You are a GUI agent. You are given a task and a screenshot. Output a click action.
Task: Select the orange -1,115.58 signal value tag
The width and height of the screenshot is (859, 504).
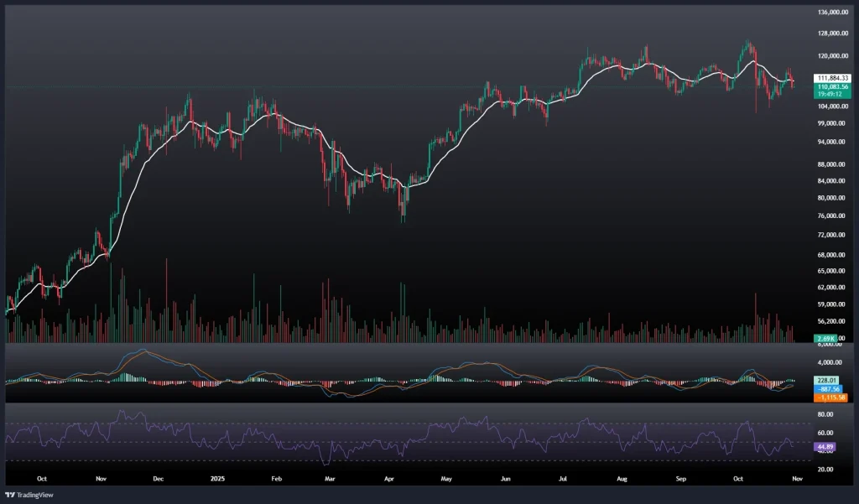829,397
